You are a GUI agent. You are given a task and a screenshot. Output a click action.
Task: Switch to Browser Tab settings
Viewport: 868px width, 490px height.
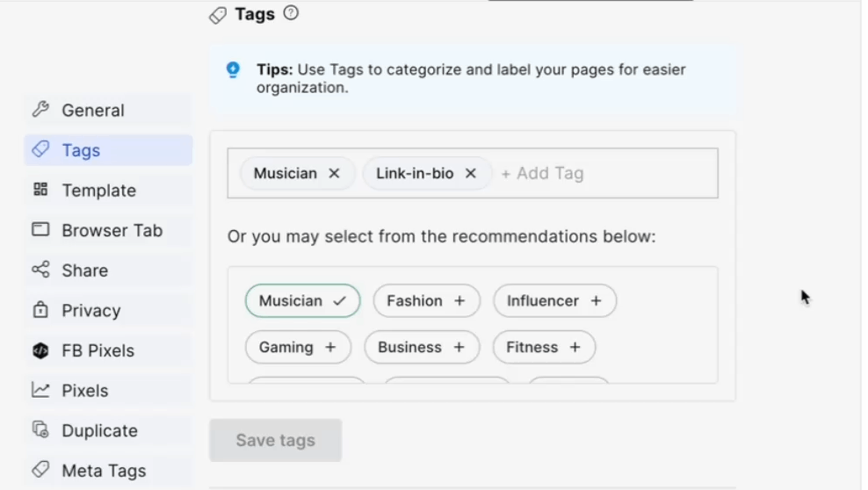108,230
